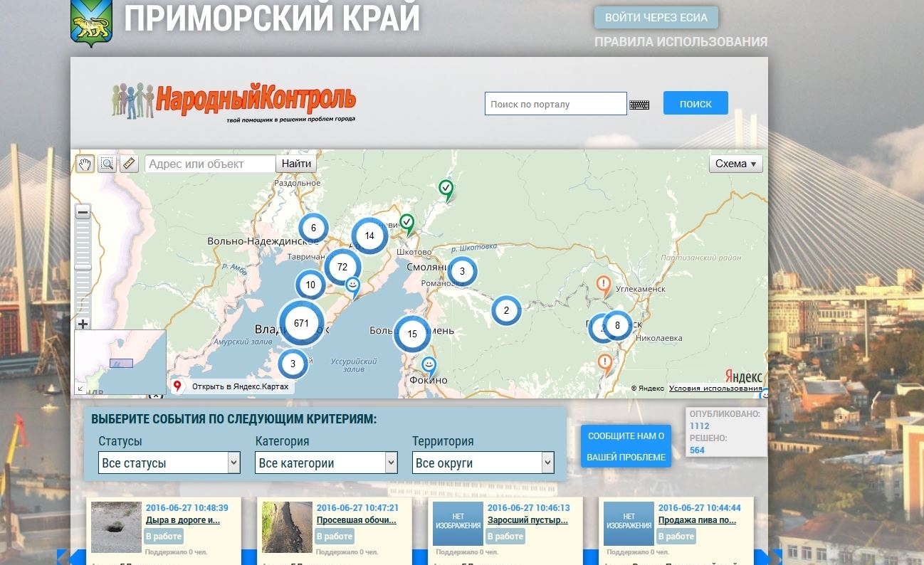The image size is (924, 565).
Task: Click the Приморский край coat of arms
Action: click(x=92, y=23)
